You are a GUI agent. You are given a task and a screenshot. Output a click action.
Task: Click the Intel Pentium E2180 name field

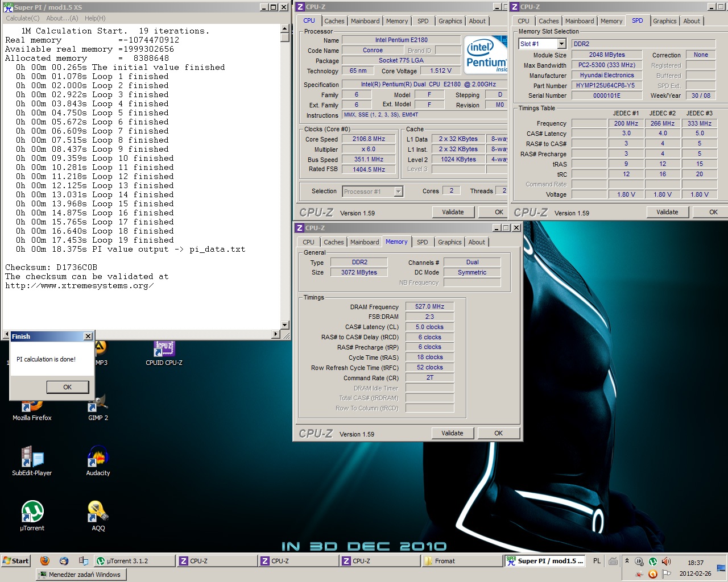point(402,40)
